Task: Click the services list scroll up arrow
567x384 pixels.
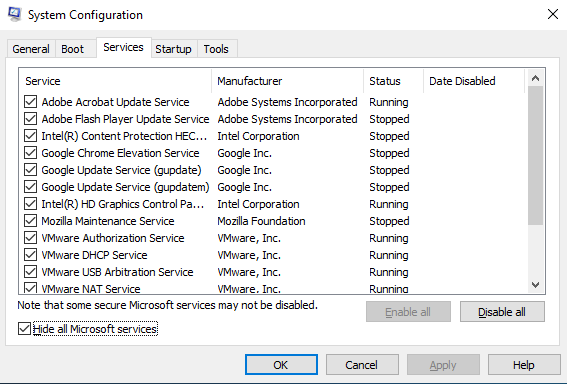Action: tap(536, 78)
